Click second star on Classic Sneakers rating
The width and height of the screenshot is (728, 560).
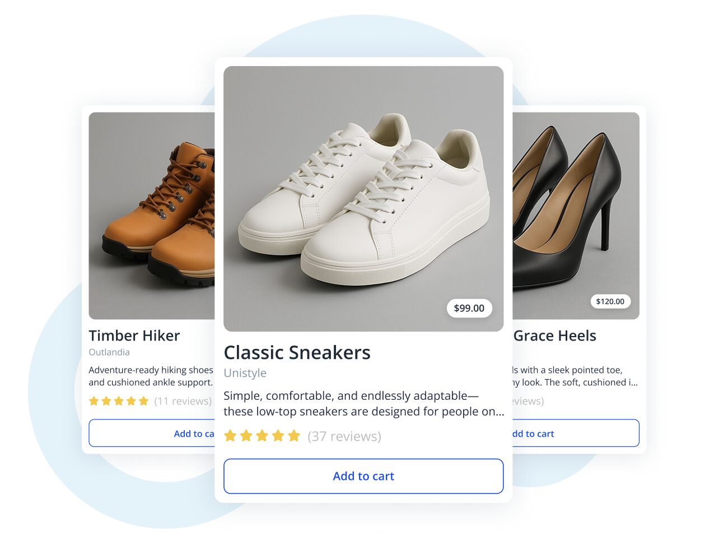pyautogui.click(x=246, y=436)
